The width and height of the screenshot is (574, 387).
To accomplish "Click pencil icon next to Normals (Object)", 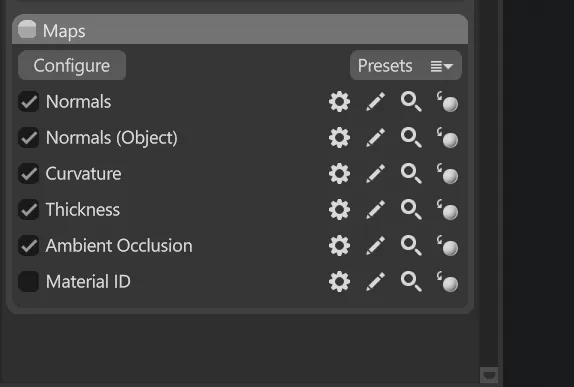I will 376,138.
